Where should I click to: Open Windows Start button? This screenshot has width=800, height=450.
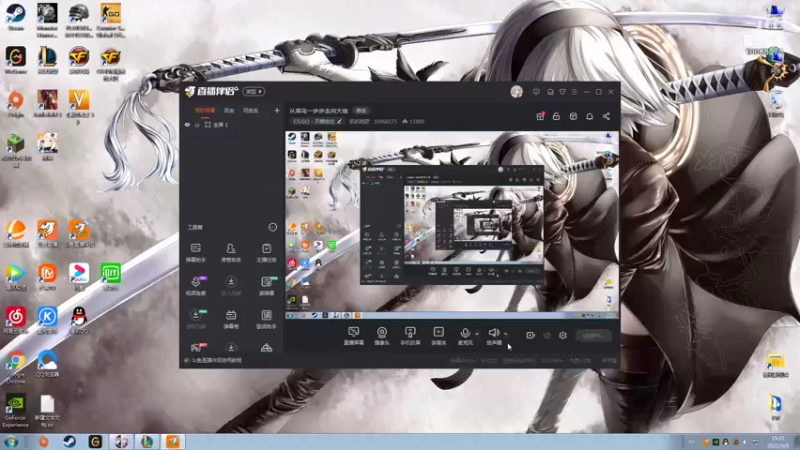(11, 442)
